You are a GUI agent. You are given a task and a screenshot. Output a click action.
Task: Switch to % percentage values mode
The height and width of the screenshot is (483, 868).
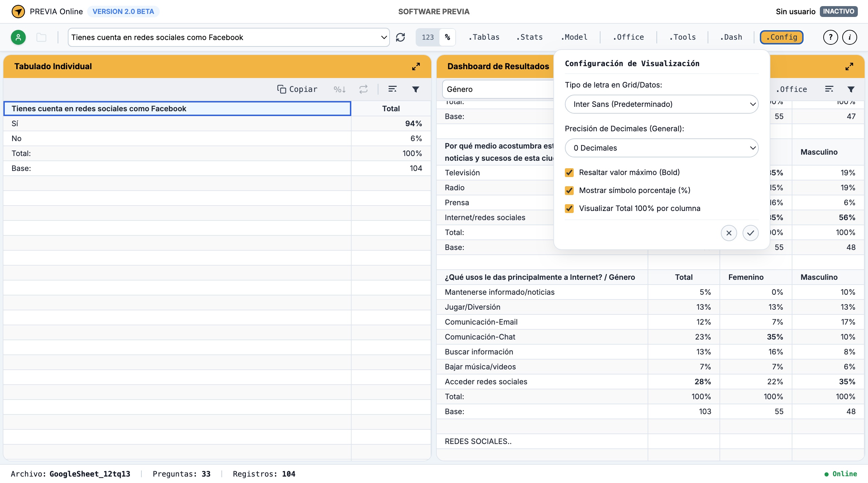pyautogui.click(x=448, y=37)
